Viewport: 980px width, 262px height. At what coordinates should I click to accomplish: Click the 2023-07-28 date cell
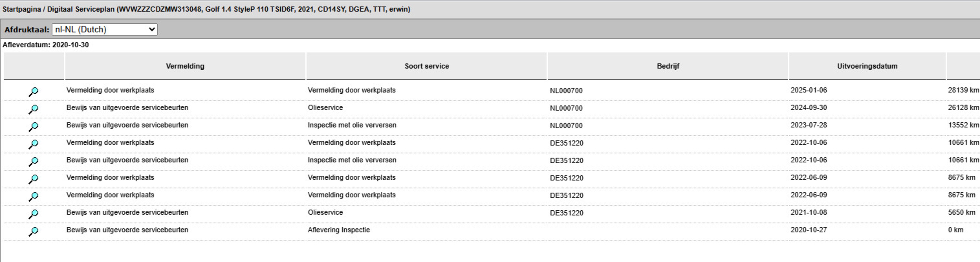click(x=808, y=125)
